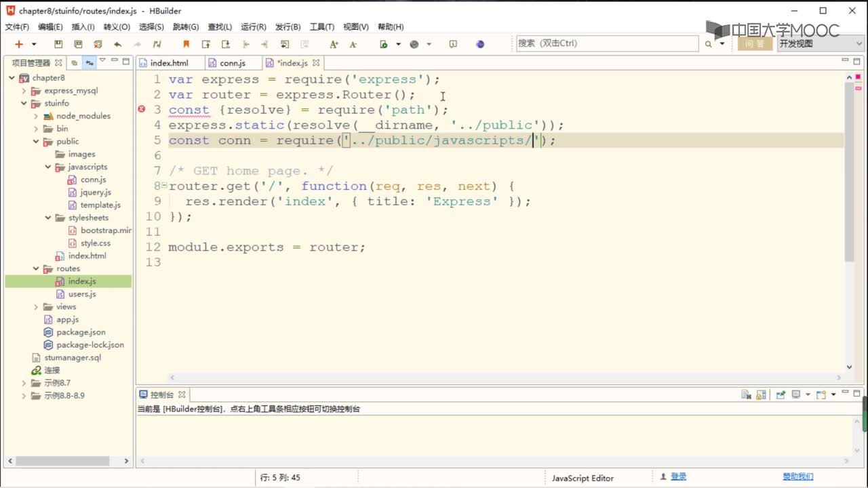Image resolution: width=868 pixels, height=488 pixels.
Task: Close the 项目管理器 panel tab
Action: pos(58,62)
